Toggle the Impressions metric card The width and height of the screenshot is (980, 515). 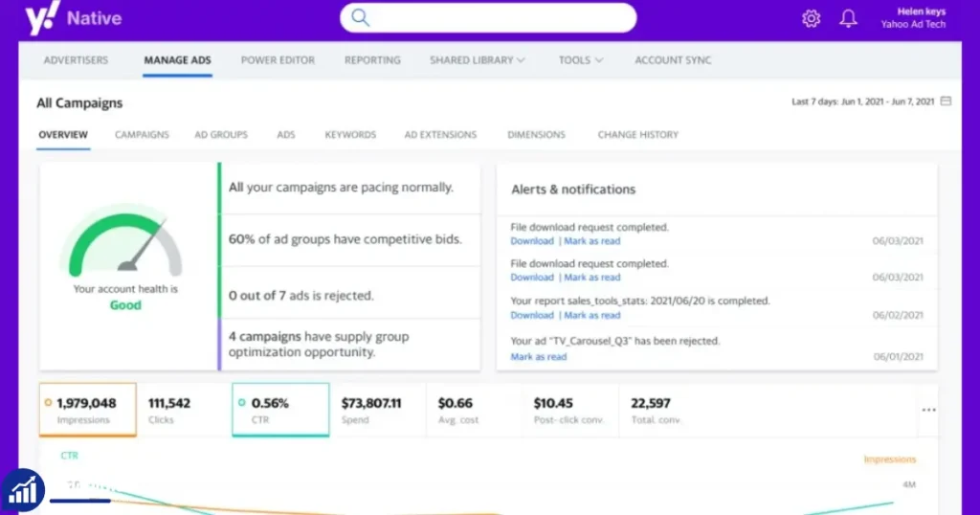pos(87,410)
